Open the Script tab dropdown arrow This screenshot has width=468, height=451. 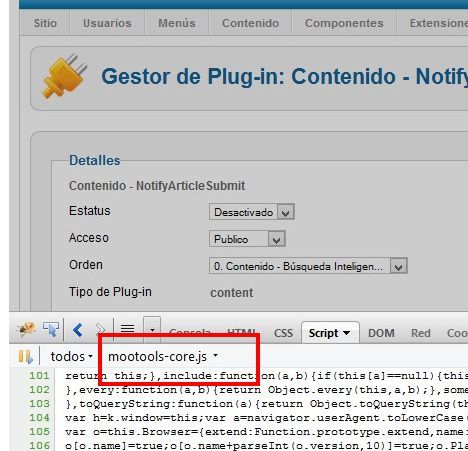(346, 333)
